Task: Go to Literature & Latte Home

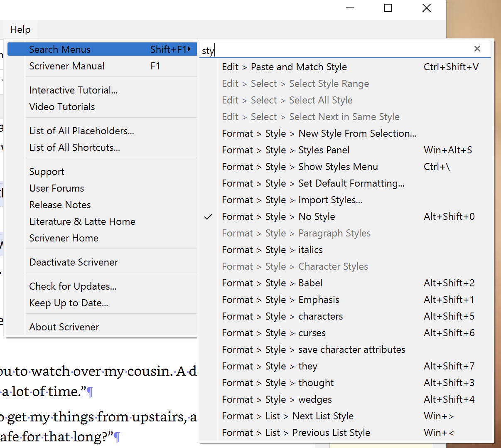Action: [102, 222]
